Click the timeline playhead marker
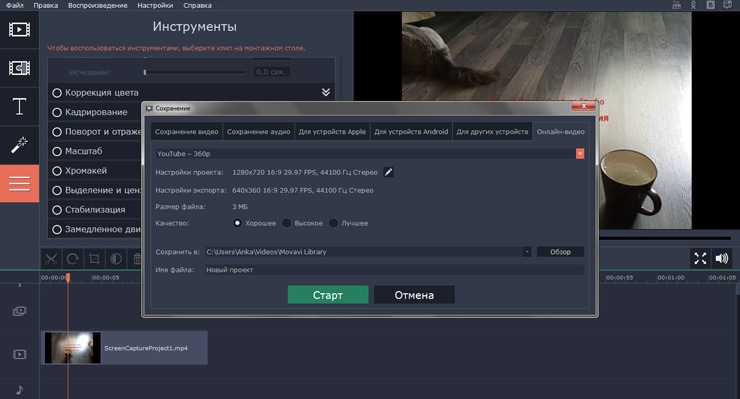740x399 pixels. coord(68,278)
